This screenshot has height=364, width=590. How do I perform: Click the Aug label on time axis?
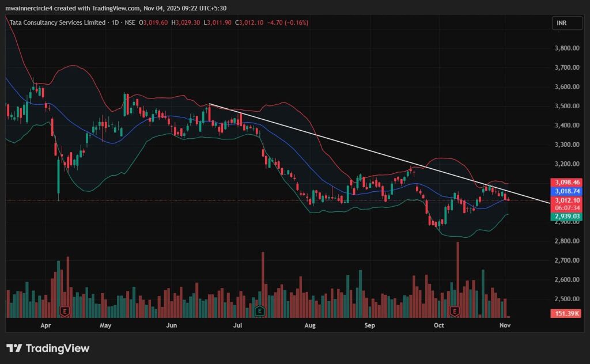click(x=310, y=325)
